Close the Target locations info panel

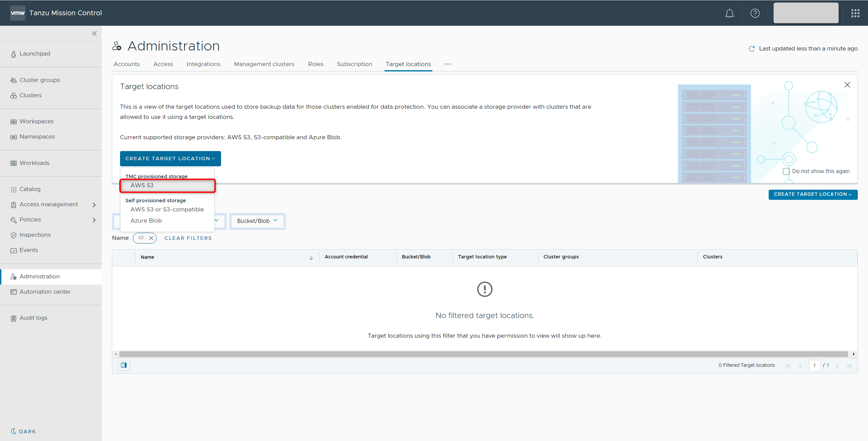tap(847, 85)
